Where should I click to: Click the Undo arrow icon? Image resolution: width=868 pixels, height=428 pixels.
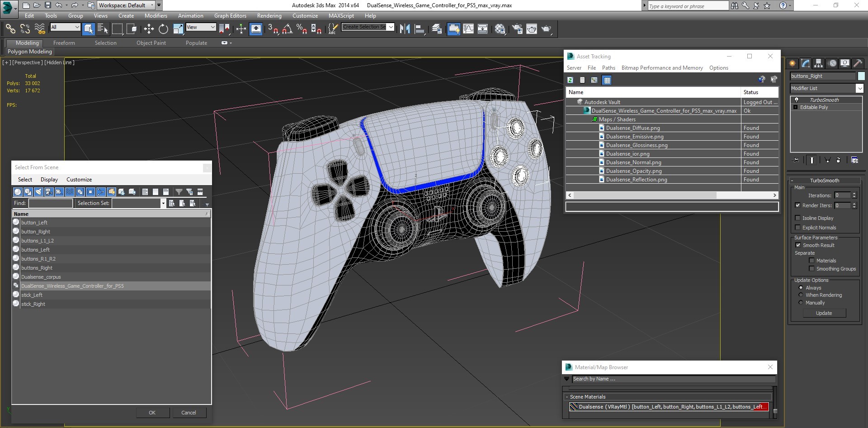point(59,5)
